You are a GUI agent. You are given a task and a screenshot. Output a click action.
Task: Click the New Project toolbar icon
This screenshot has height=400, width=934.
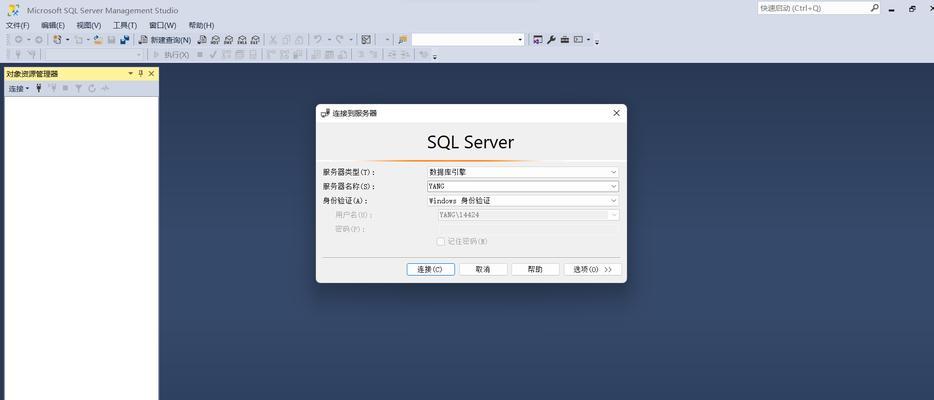57,40
